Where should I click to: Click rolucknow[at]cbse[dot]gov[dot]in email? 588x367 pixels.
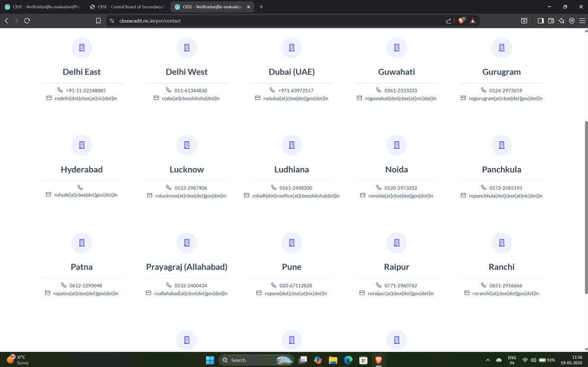coord(190,196)
